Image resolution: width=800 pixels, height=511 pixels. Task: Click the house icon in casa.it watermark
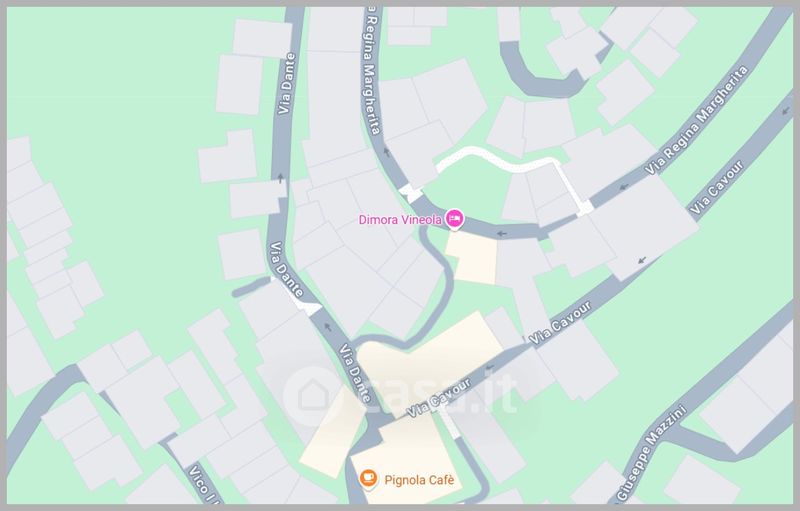(x=313, y=396)
